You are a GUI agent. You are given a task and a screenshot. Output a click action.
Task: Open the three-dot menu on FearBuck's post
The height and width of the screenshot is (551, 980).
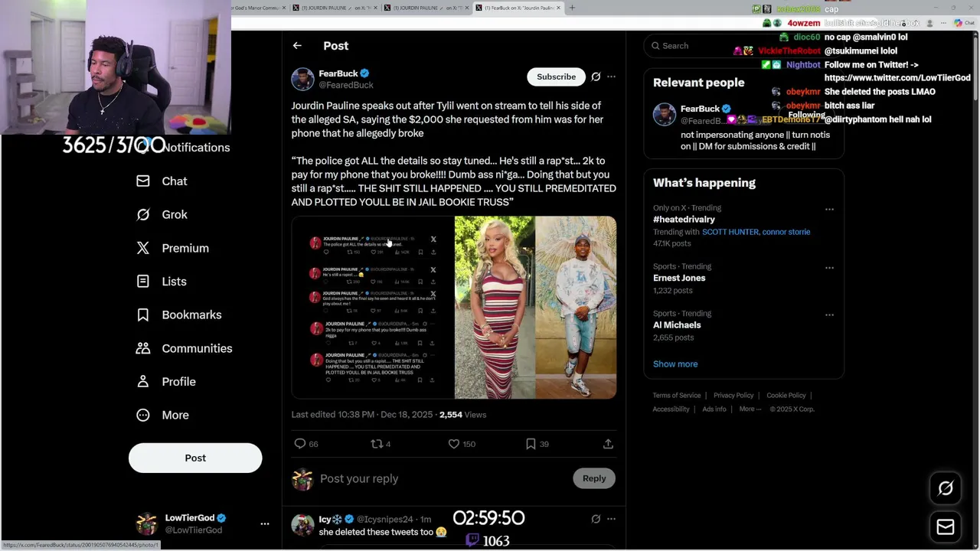611,77
